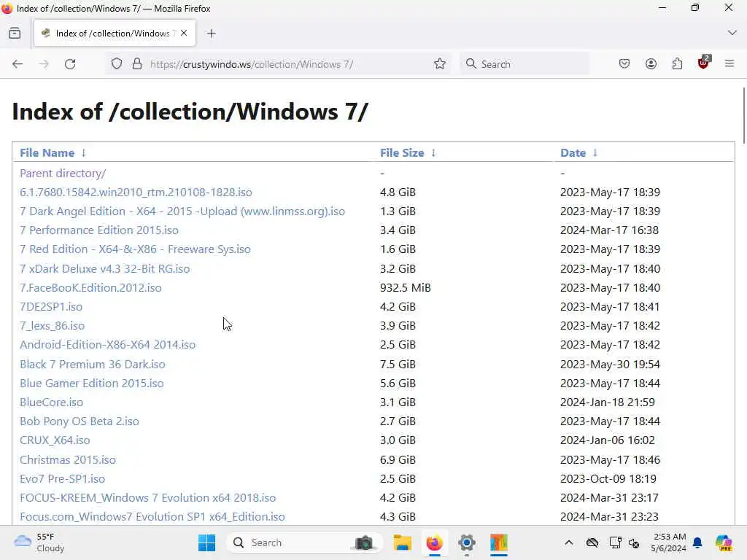Sort the listing by File Name
Screen dimensions: 747x560
coord(47,153)
